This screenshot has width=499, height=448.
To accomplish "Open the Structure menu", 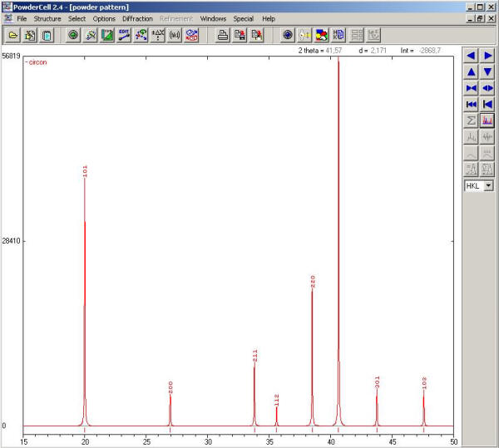I will (x=47, y=18).
